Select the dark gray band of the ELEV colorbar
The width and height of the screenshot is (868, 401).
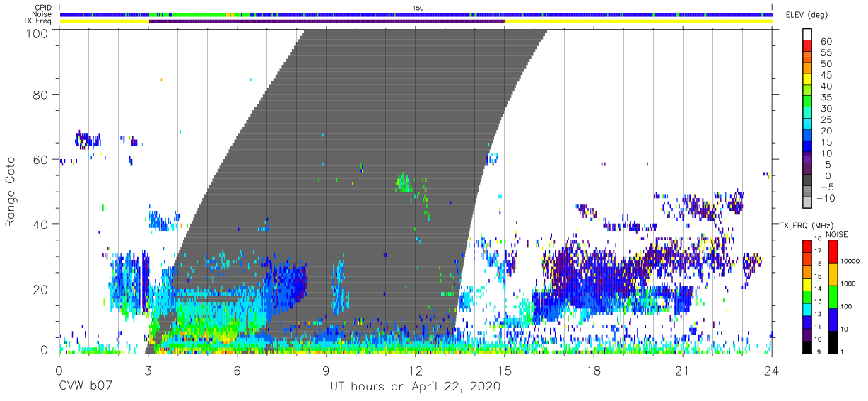tap(809, 181)
